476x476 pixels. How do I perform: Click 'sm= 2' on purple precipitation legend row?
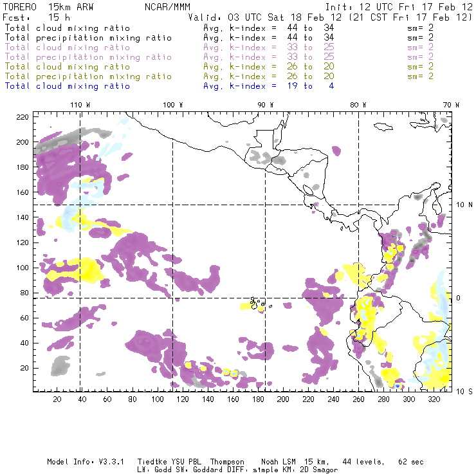pos(420,57)
